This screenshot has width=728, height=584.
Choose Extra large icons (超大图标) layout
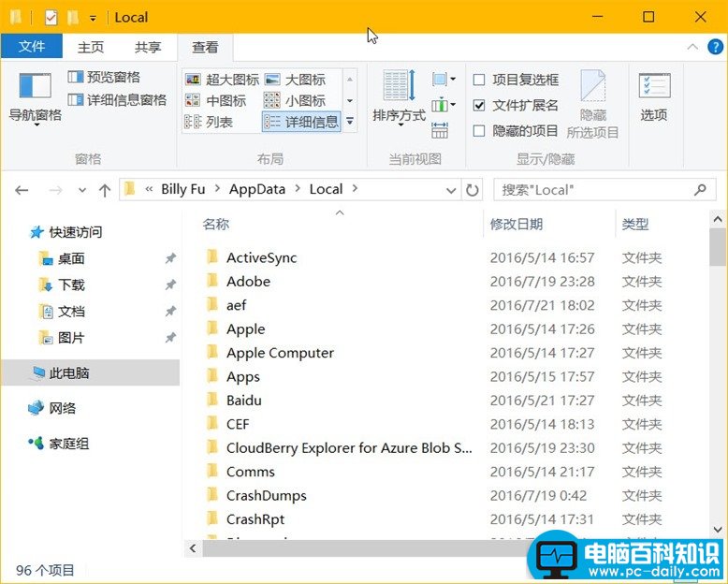[x=222, y=80]
